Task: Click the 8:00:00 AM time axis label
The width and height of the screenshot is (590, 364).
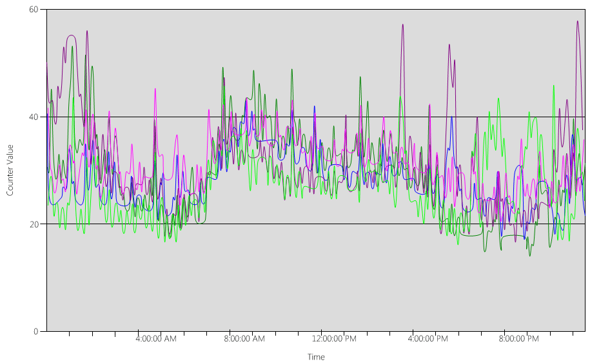Action: point(244,339)
